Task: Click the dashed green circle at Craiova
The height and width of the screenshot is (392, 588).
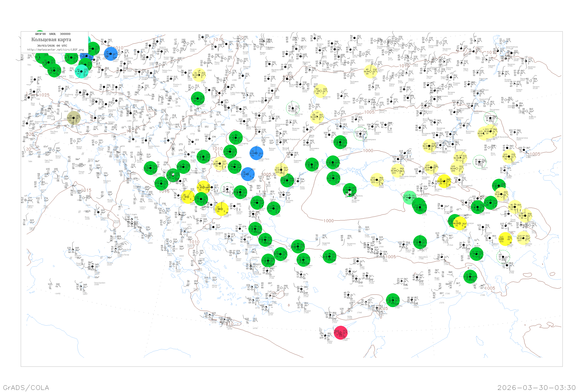Action: click(x=227, y=189)
